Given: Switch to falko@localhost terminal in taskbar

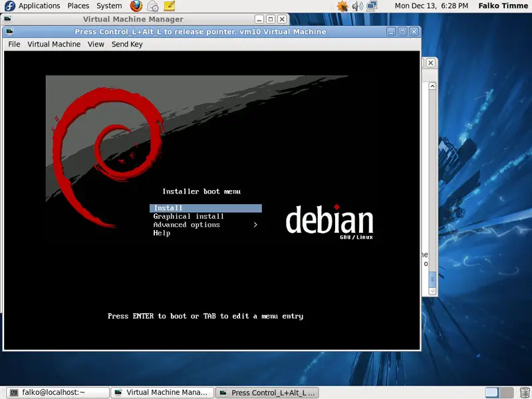Looking at the screenshot, I should tap(59, 392).
